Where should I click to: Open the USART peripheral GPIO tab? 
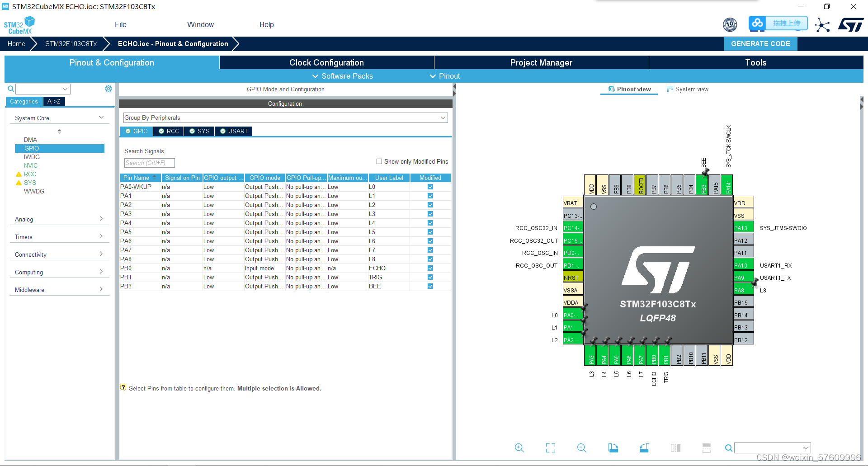coord(234,131)
